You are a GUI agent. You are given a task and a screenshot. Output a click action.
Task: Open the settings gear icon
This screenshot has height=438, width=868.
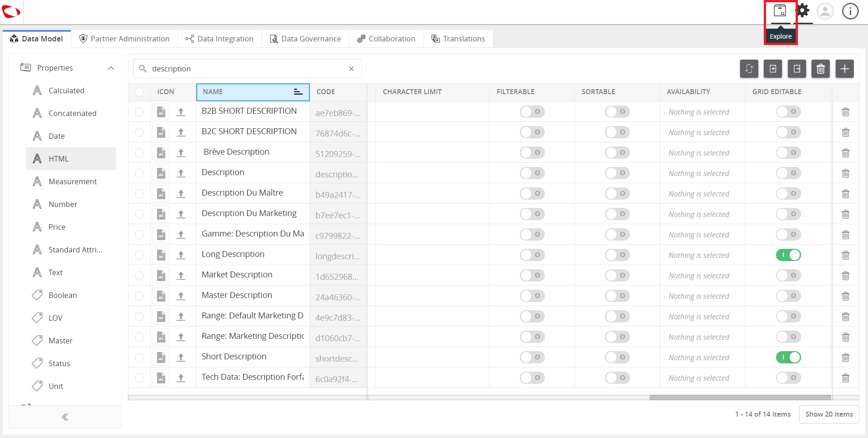click(x=803, y=10)
